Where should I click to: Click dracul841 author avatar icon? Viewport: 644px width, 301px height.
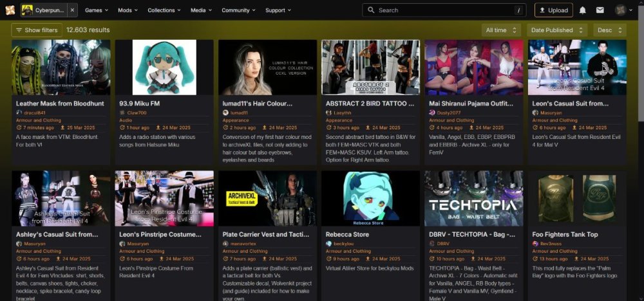19,113
